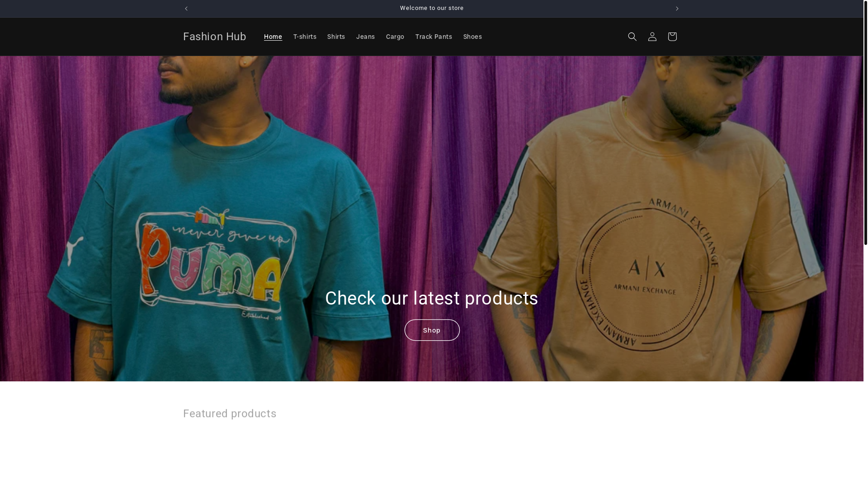Open the search icon in header
The width and height of the screenshot is (868, 488).
[632, 37]
